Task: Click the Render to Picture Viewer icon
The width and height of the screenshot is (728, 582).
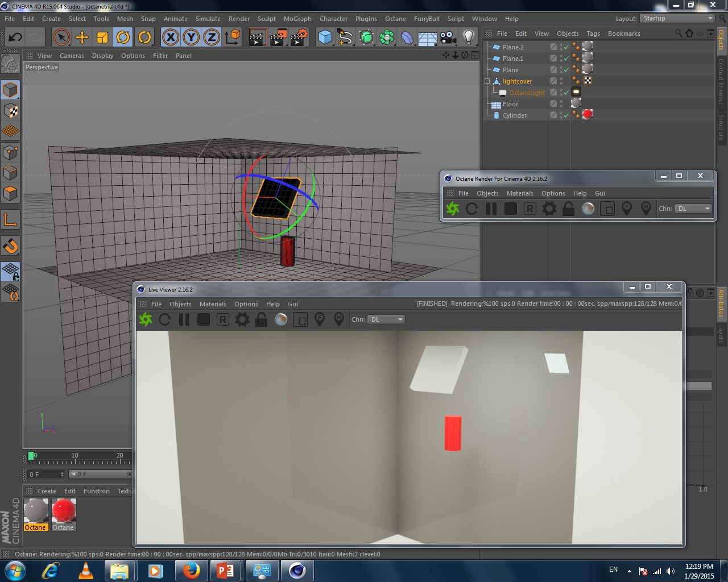Action: pos(278,38)
